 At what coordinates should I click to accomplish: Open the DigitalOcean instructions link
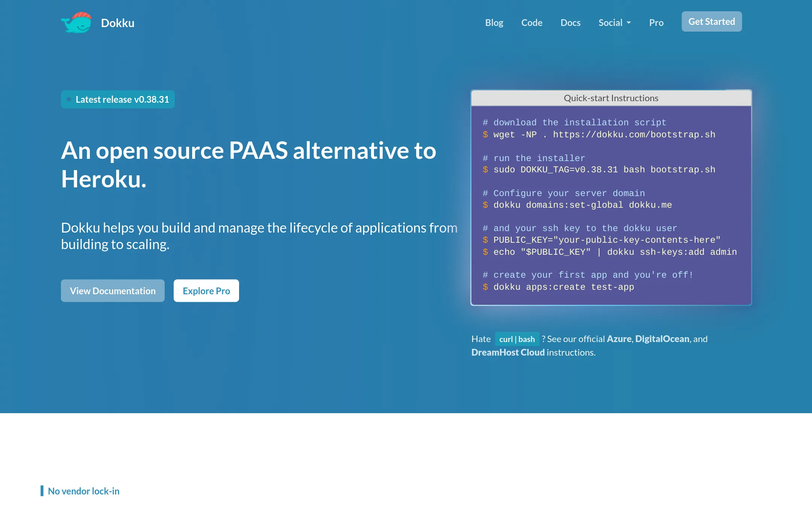click(x=662, y=339)
